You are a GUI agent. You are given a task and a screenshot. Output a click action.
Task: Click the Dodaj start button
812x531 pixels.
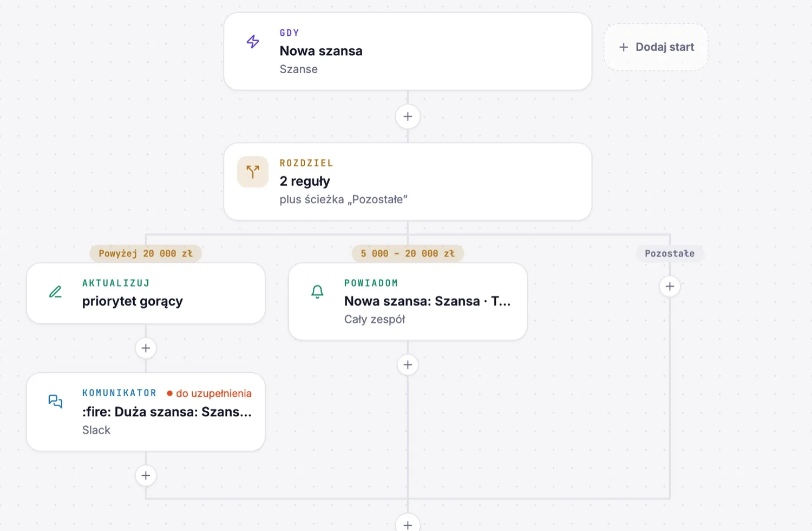[656, 47]
